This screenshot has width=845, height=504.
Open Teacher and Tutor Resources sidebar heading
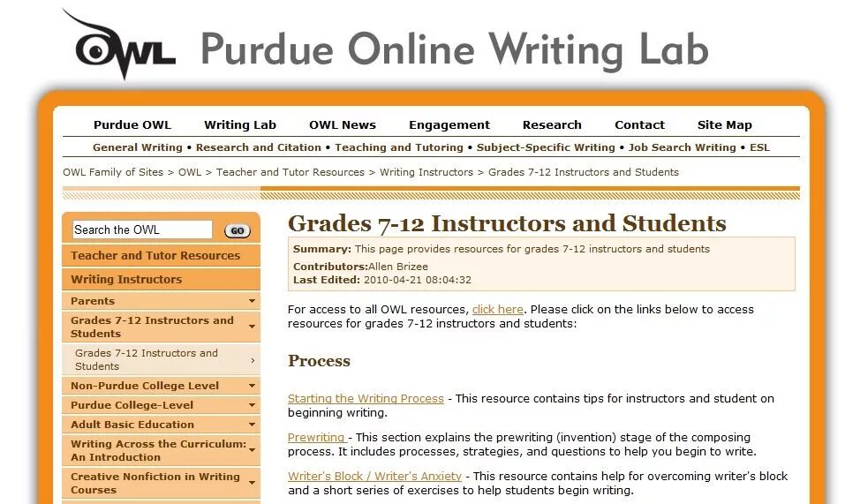pyautogui.click(x=161, y=255)
